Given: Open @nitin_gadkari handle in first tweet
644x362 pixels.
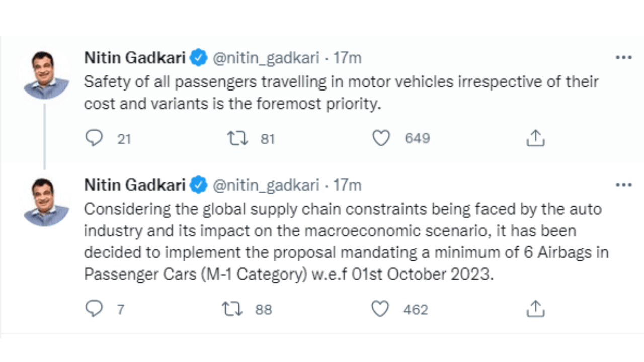Looking at the screenshot, I should (x=267, y=58).
